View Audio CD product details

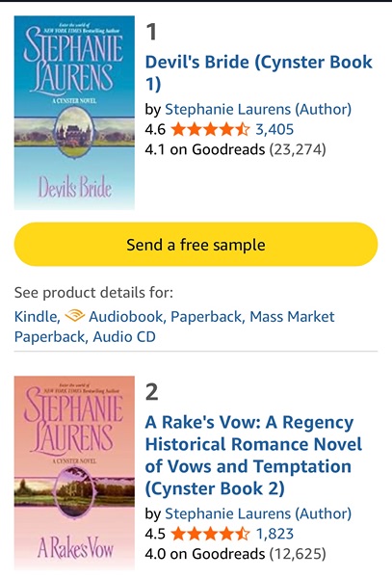click(x=124, y=337)
